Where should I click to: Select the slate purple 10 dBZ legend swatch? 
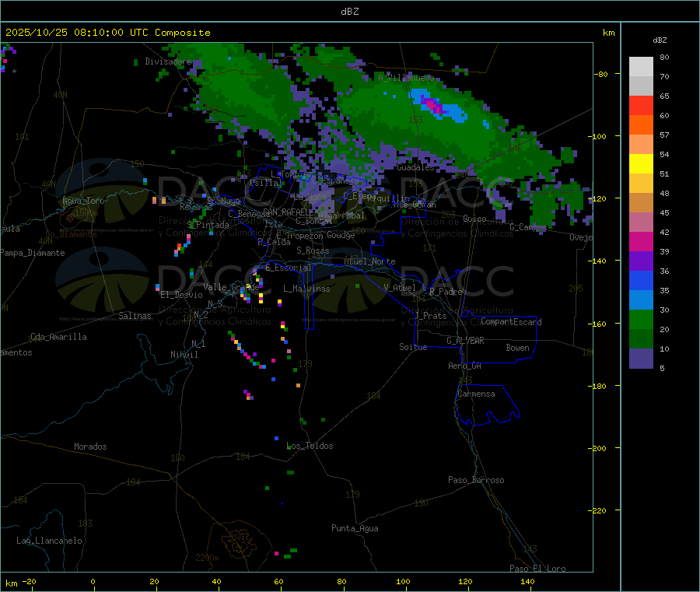(641, 359)
